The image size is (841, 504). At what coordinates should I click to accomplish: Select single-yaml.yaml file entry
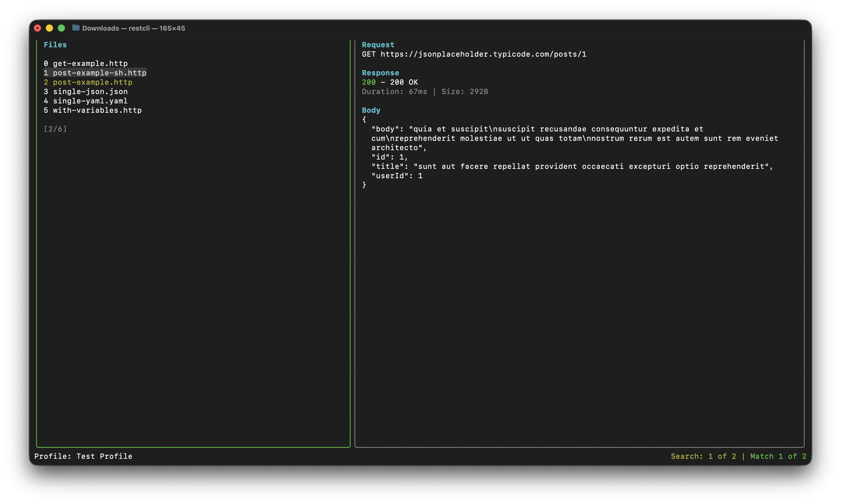point(90,101)
